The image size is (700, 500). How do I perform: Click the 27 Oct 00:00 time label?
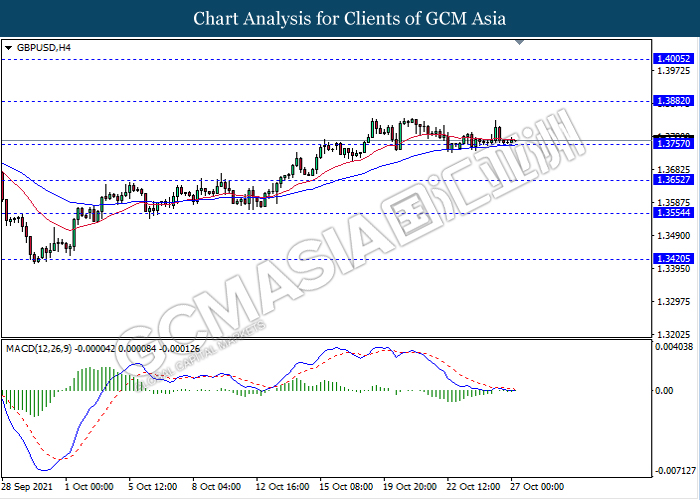tap(537, 487)
